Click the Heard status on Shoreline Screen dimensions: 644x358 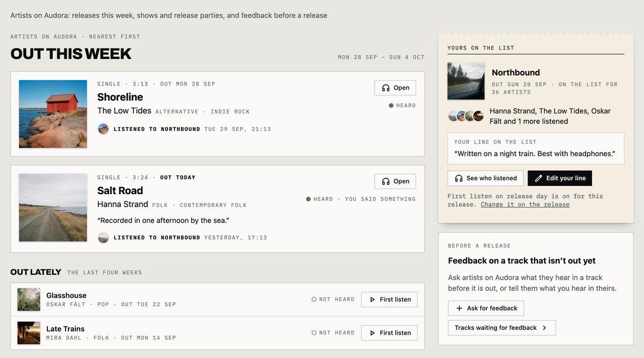[403, 105]
